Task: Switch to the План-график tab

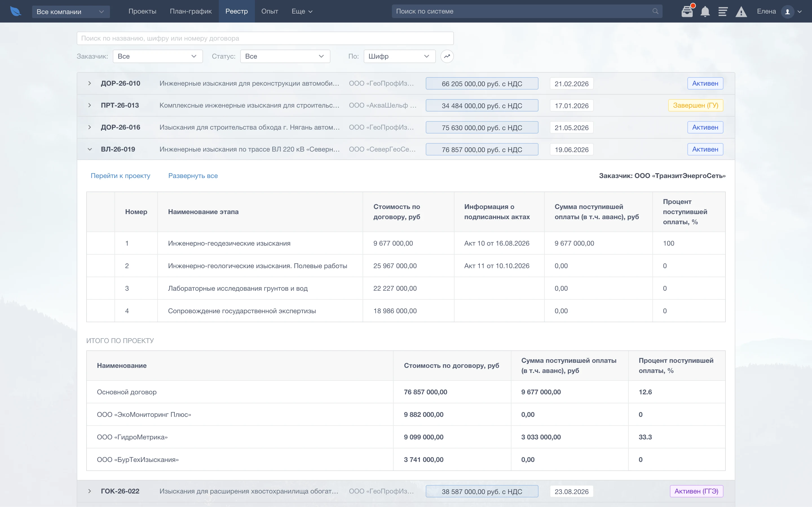Action: pos(191,11)
